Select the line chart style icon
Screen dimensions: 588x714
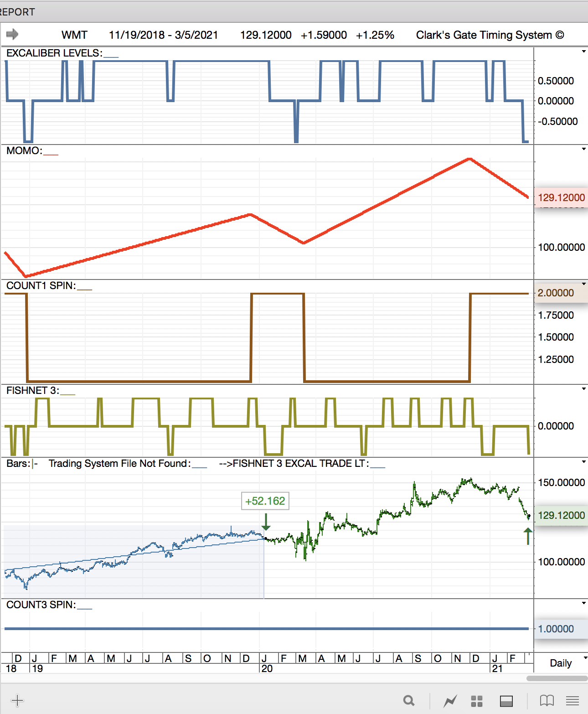coord(450,700)
